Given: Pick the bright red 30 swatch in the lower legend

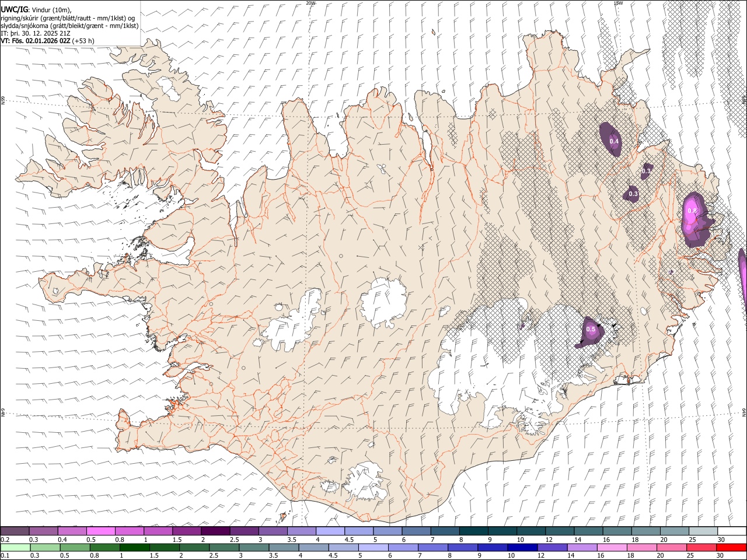Looking at the screenshot, I should [732, 547].
